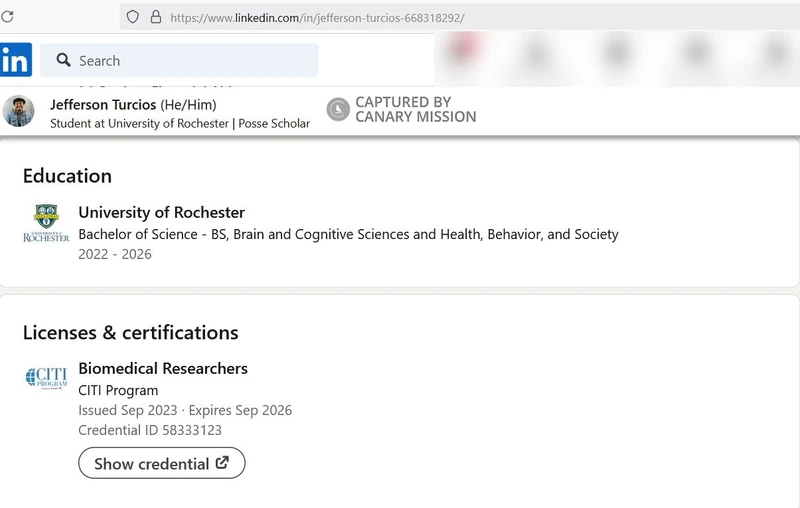Click the CITI Program logo
The width and height of the screenshot is (800, 508).
tap(46, 378)
